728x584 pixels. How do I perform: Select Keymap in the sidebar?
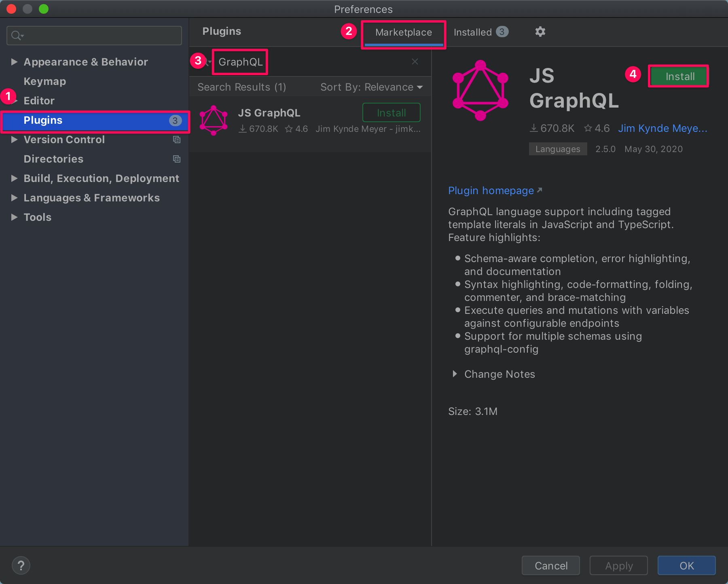click(45, 81)
